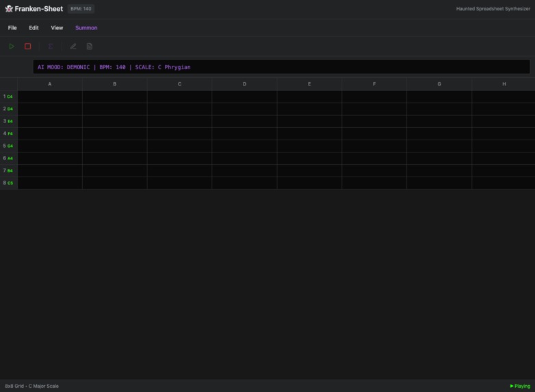
Task: Open the File menu
Action: pyautogui.click(x=12, y=28)
